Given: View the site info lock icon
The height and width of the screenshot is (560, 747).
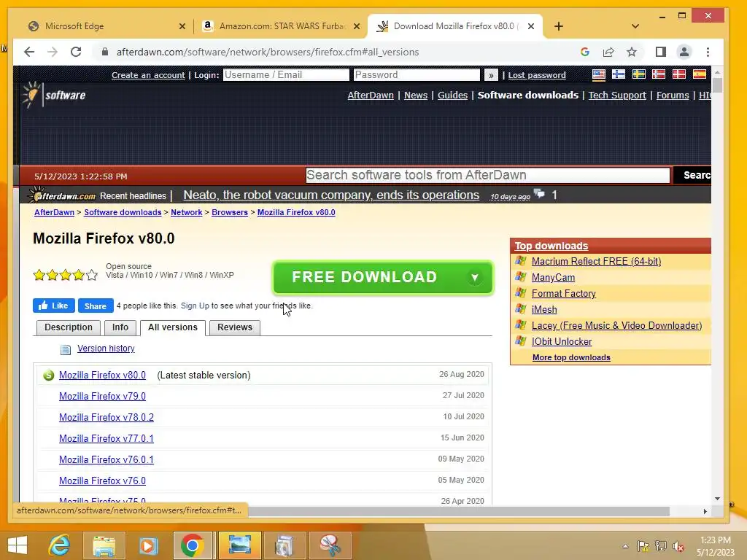Looking at the screenshot, I should [105, 52].
